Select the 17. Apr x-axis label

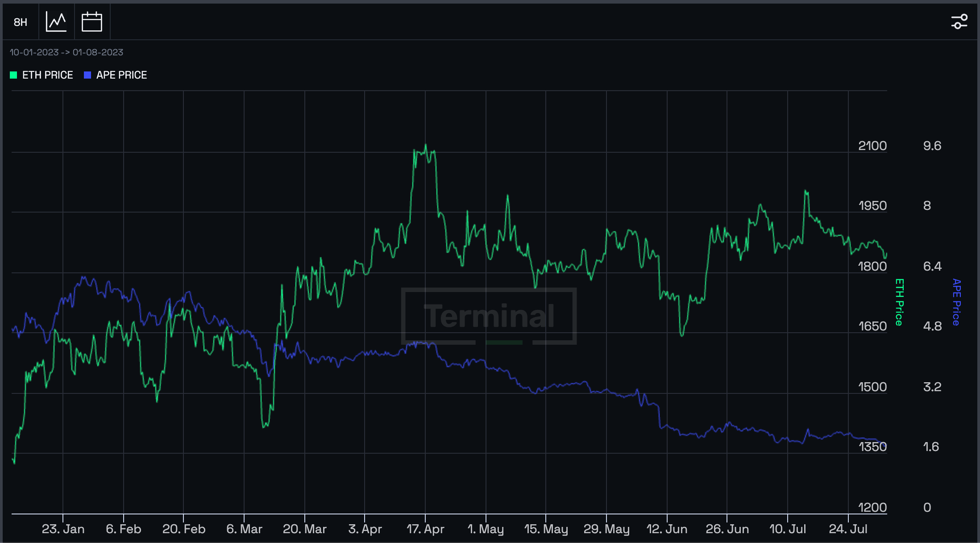(x=425, y=529)
